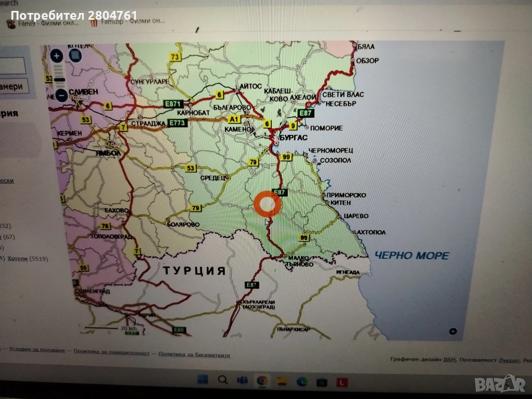Open the Windows Start menu
The width and height of the screenshot is (532, 399).
(203, 380)
